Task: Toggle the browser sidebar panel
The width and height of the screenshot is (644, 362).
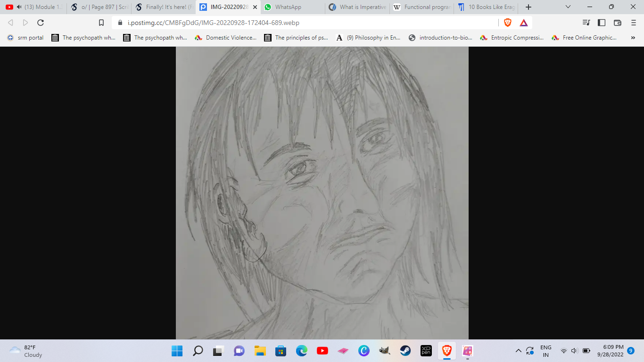Action: coord(602,23)
